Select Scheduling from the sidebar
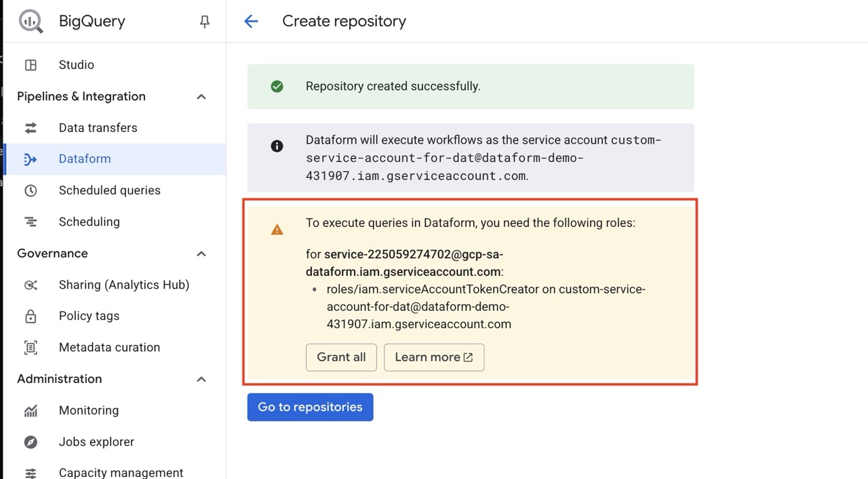868x479 pixels. pyautogui.click(x=89, y=222)
